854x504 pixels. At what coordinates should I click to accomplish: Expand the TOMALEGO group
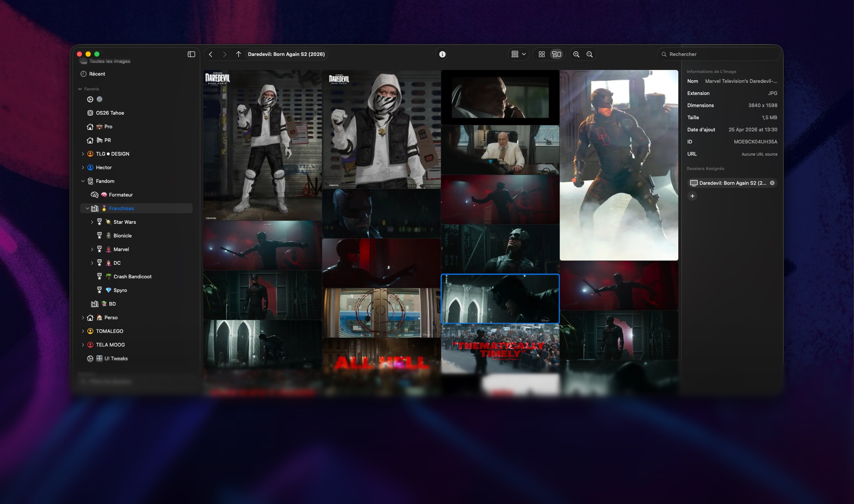click(83, 331)
